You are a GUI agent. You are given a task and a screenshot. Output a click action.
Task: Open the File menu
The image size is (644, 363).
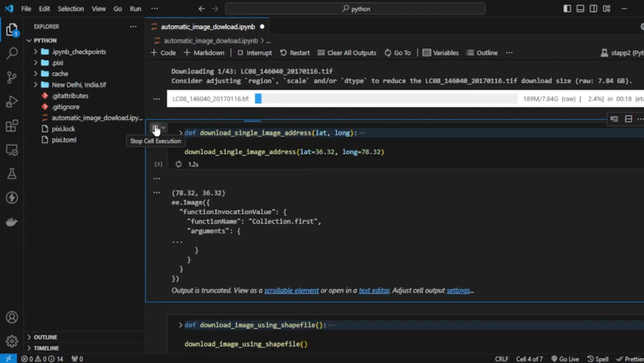click(x=26, y=8)
